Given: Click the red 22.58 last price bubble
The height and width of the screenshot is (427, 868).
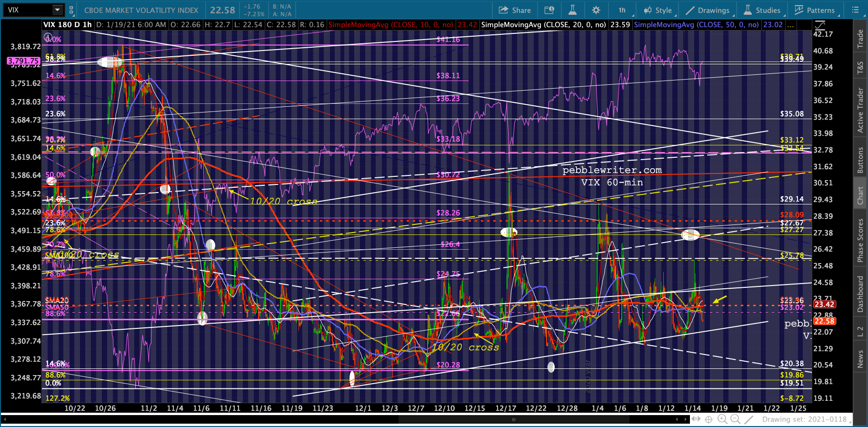Looking at the screenshot, I should pyautogui.click(x=824, y=321).
